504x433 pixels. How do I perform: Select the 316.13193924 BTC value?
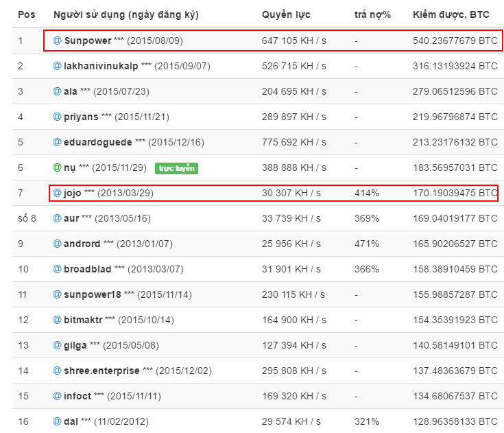(x=455, y=66)
